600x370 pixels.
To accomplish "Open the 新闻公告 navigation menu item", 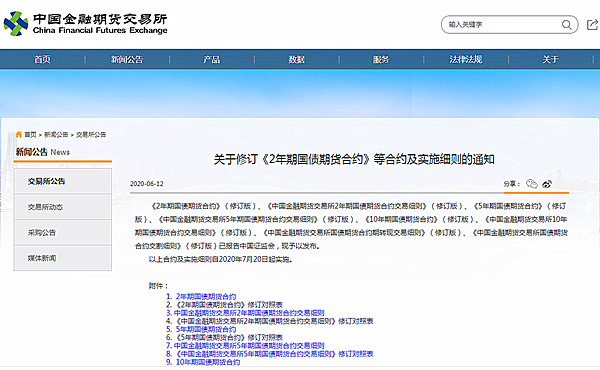I will click(x=127, y=59).
